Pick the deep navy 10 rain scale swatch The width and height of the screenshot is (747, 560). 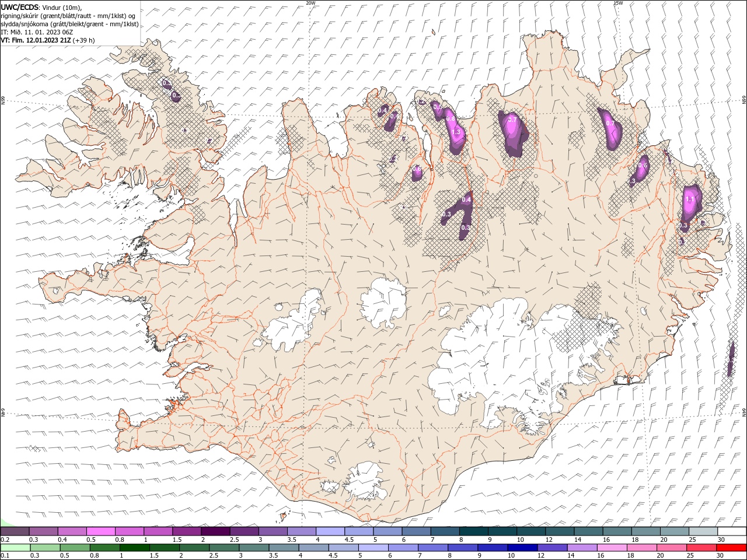(x=522, y=548)
